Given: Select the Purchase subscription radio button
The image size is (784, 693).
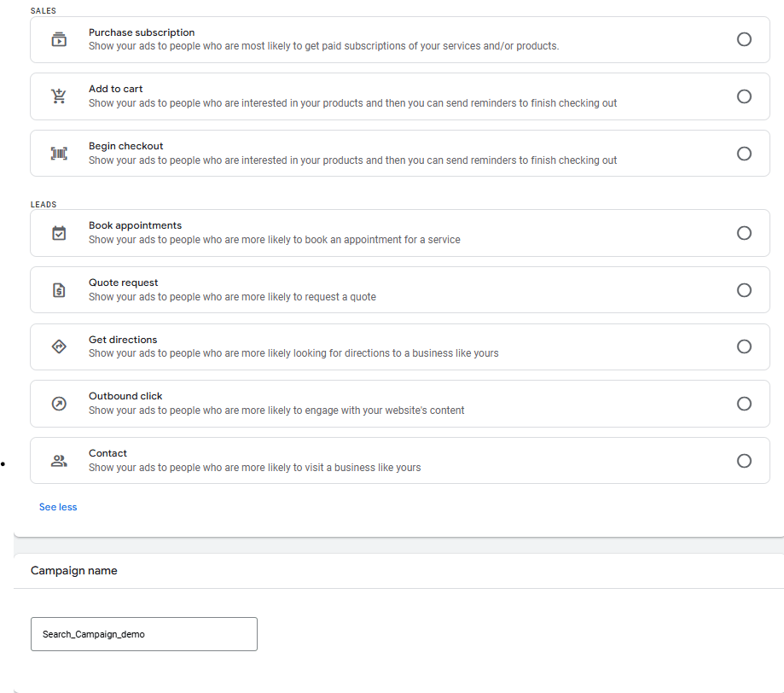Looking at the screenshot, I should coord(744,39).
